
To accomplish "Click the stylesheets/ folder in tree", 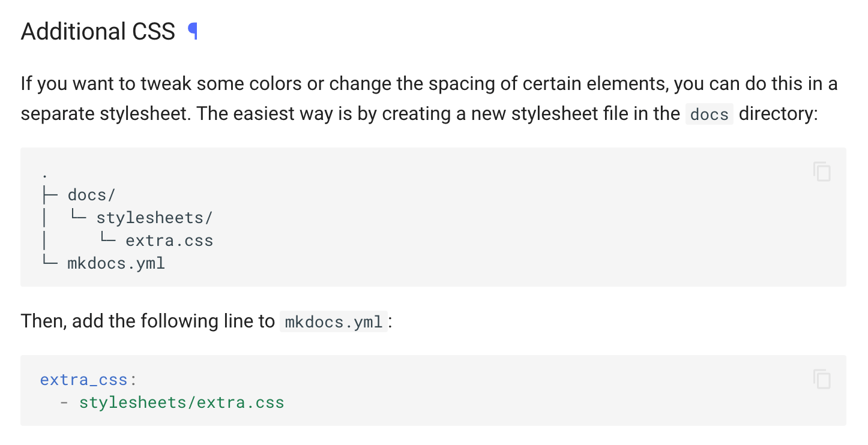I will click(x=154, y=218).
